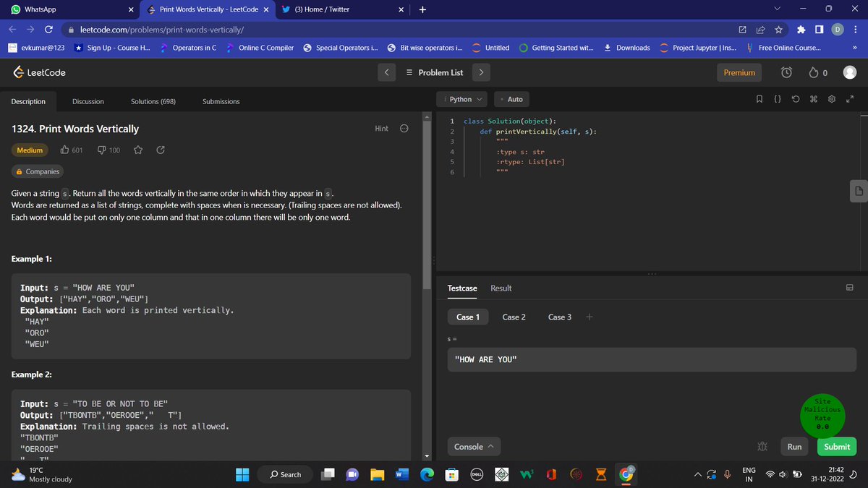Viewport: 868px width, 488px height.
Task: Go to the previous problem arrow
Action: point(386,72)
